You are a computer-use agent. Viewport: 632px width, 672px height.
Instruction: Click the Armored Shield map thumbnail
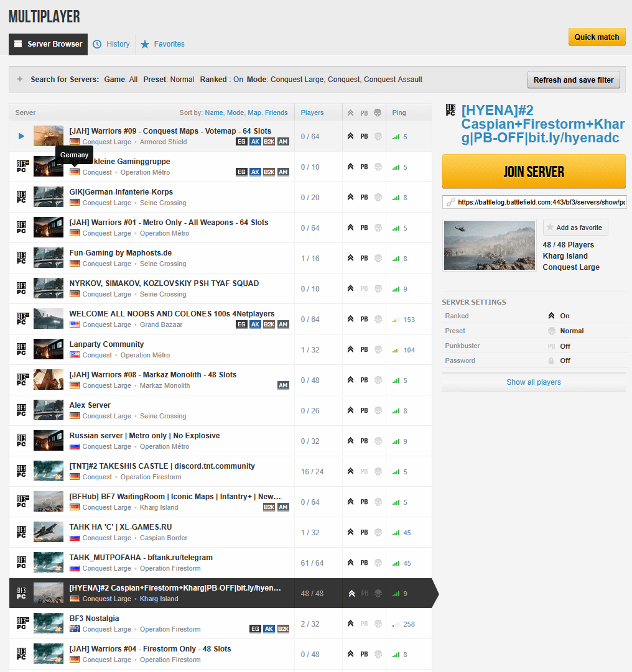49,136
